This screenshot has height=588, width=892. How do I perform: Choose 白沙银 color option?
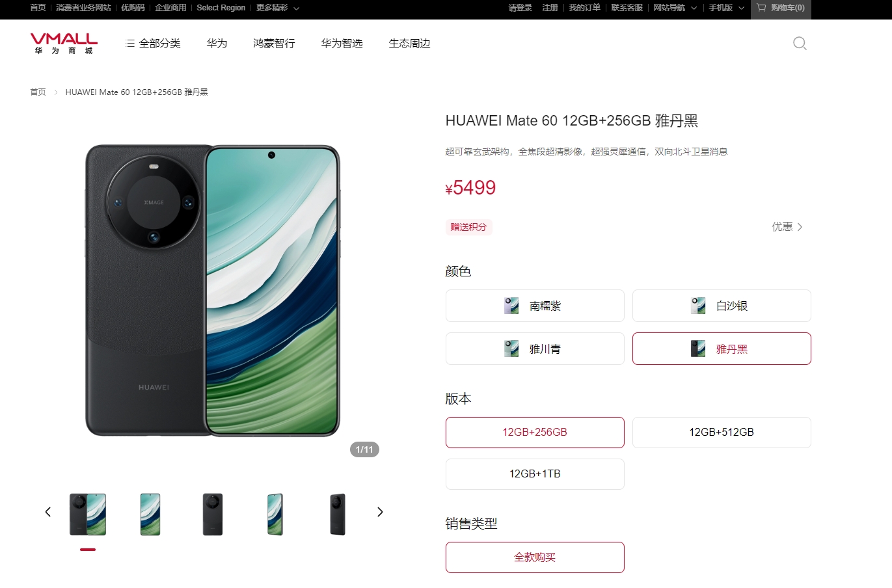[722, 306]
